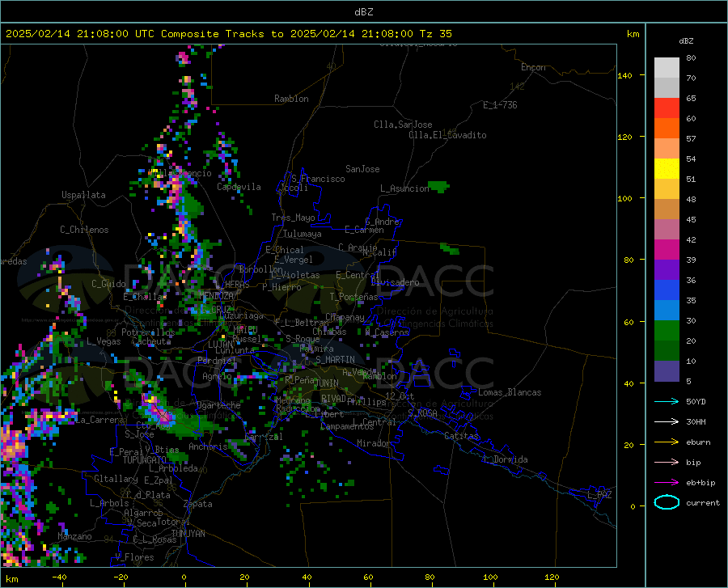
Task: Click the 'JUNIN' map label
Action: [x=327, y=383]
